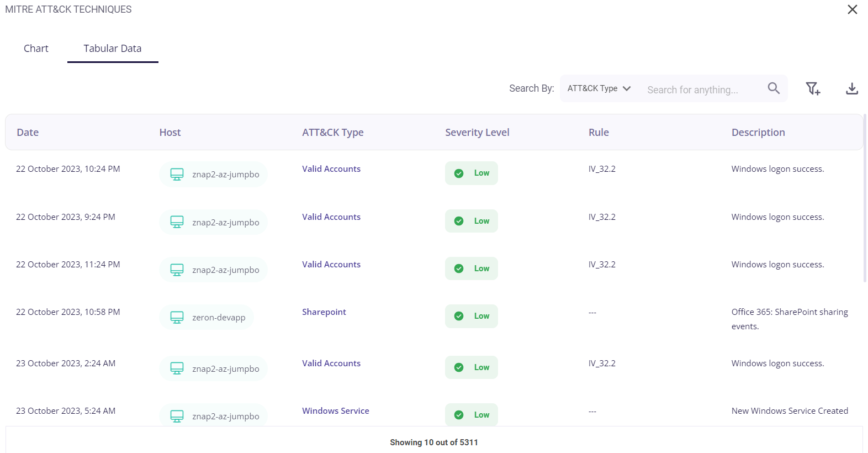Click Low severity badge in the 10:24 PM row

click(472, 173)
